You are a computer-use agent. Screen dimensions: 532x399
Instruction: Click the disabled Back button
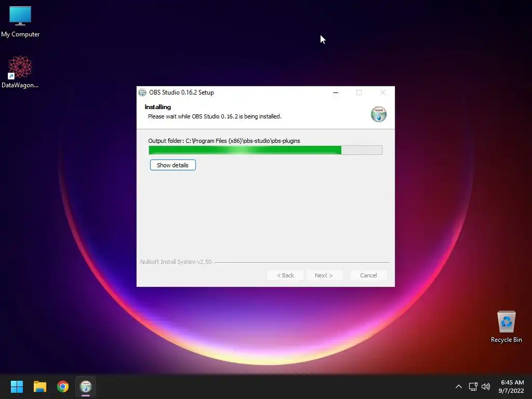(x=285, y=275)
